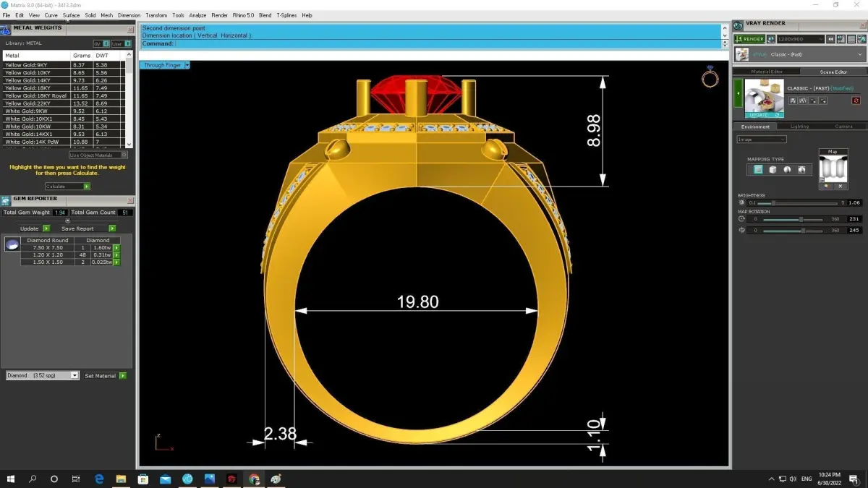Click the Gem Reporter panel icon
The image size is (868, 488).
[x=5, y=200]
